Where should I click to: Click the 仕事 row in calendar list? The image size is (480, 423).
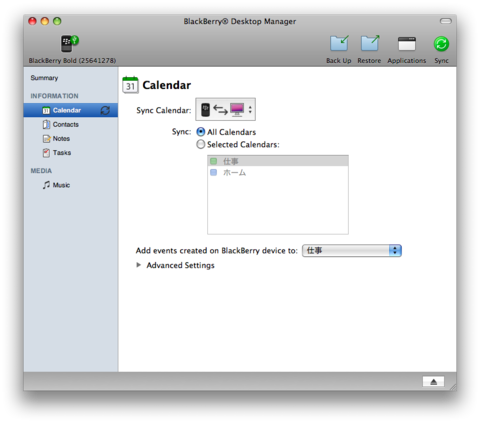pyautogui.click(x=278, y=161)
